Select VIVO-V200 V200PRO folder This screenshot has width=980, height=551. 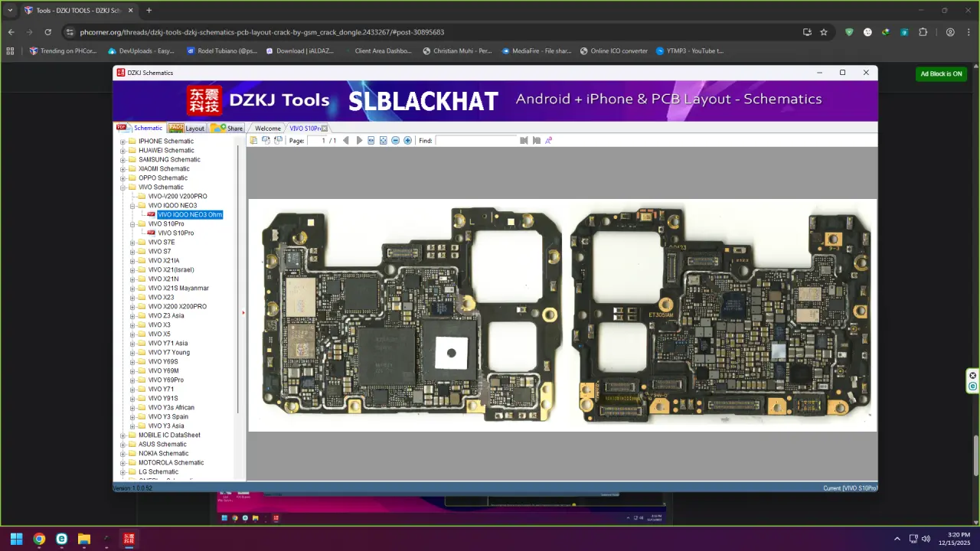pyautogui.click(x=178, y=197)
